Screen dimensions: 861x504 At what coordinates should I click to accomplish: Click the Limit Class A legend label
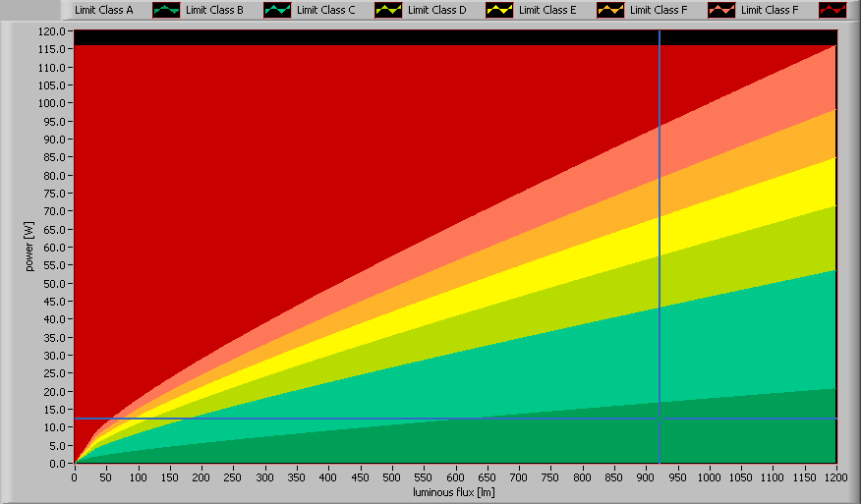[x=103, y=10]
